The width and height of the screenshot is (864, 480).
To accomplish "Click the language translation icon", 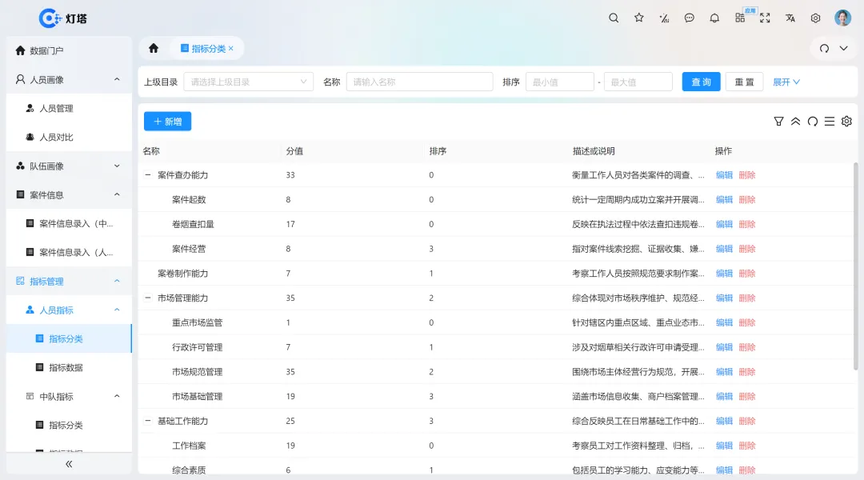I will [790, 18].
